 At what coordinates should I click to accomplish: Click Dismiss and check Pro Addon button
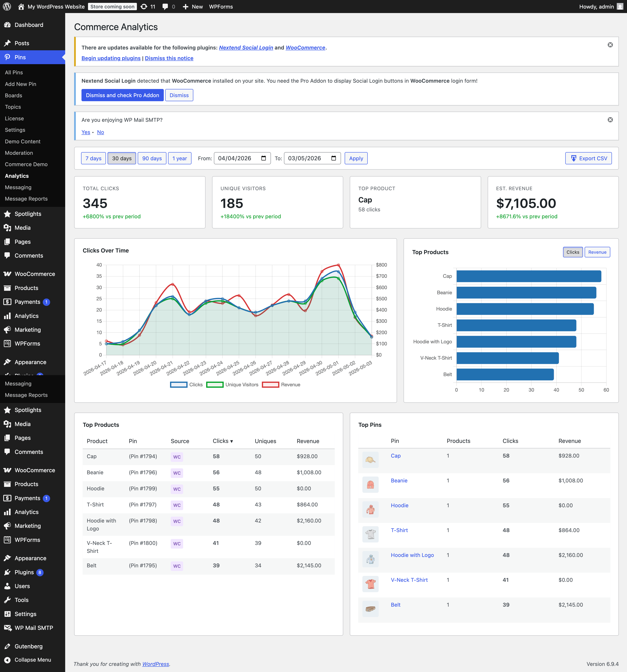[122, 95]
